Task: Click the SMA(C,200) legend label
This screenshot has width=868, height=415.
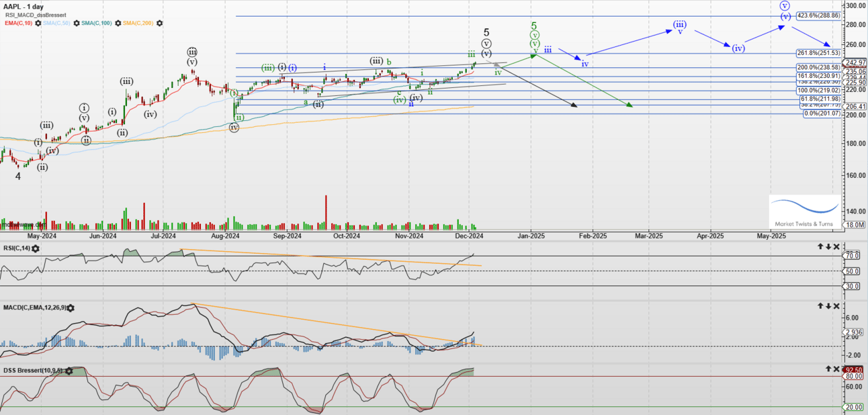Action: point(139,24)
